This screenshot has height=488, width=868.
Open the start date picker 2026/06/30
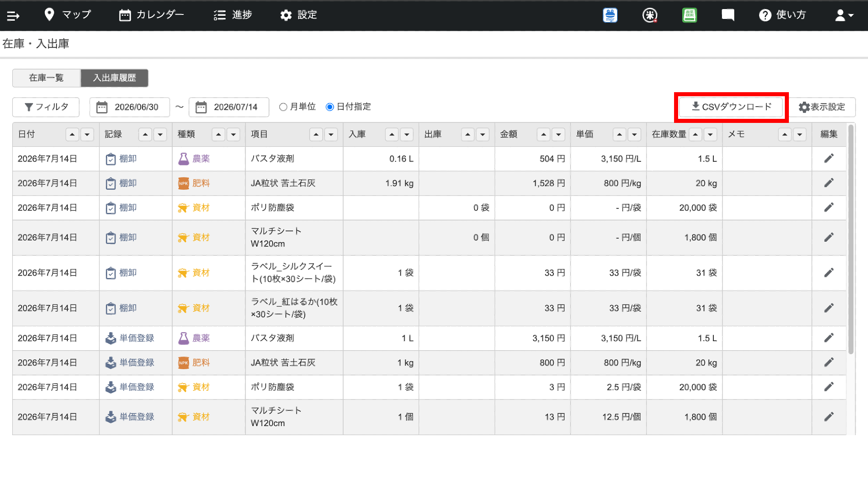click(130, 107)
